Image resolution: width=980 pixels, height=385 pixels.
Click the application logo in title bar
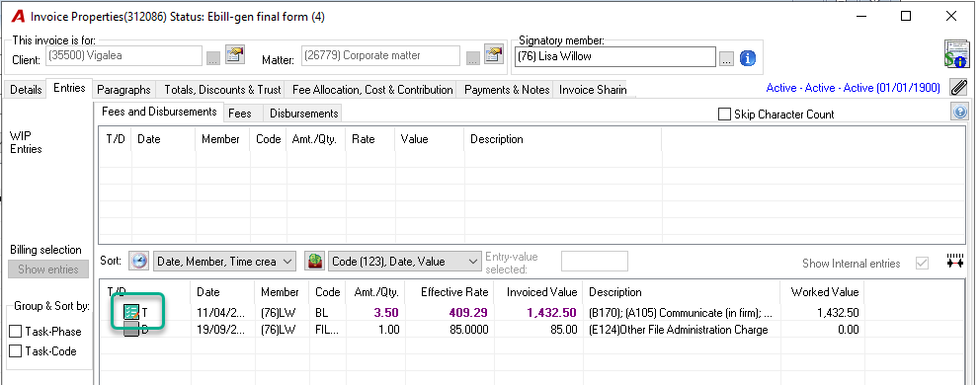(x=18, y=17)
